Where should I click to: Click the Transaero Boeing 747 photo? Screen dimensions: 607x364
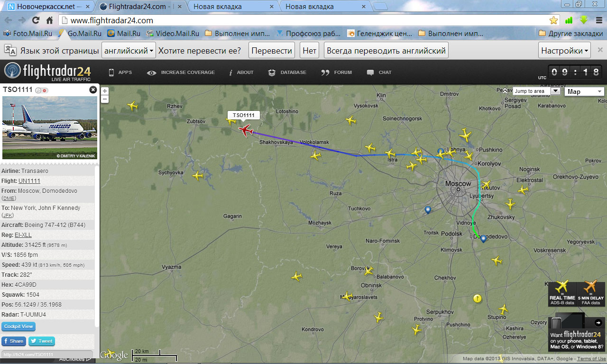click(50, 127)
